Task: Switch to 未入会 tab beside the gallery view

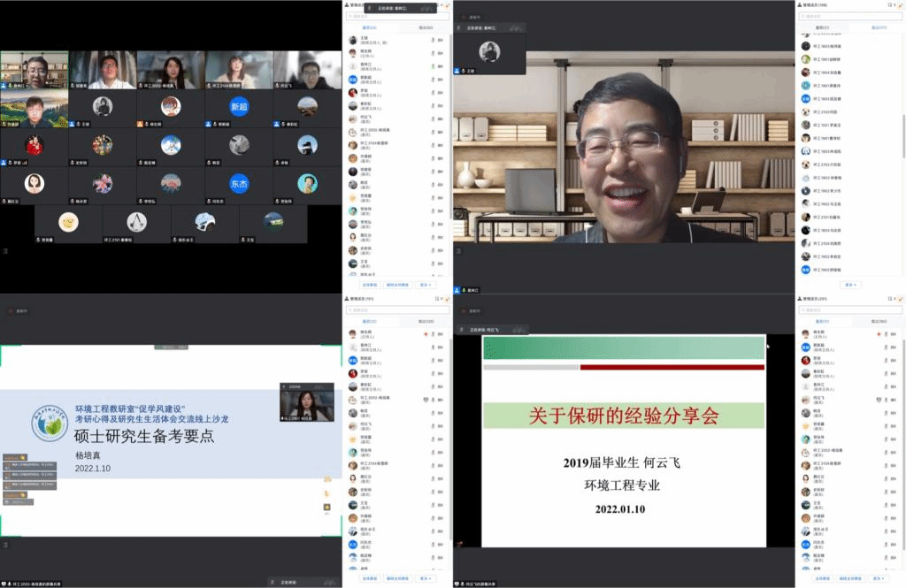Action: click(x=425, y=28)
